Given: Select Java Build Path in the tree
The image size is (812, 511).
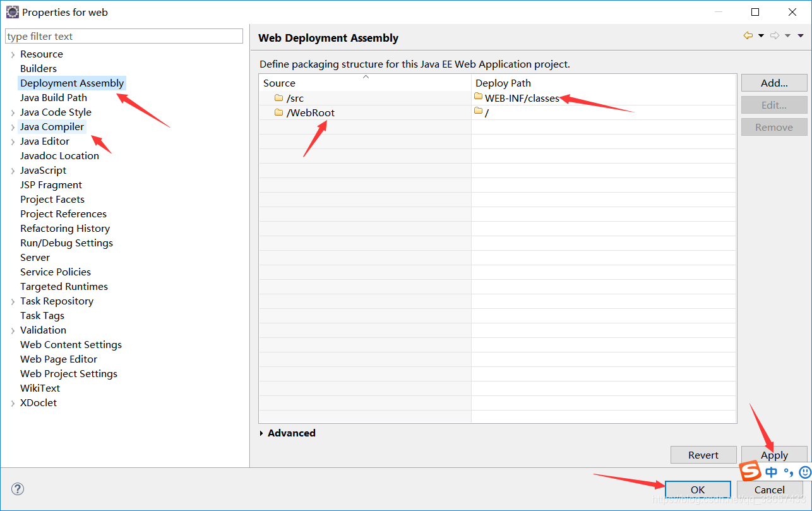Looking at the screenshot, I should point(54,97).
